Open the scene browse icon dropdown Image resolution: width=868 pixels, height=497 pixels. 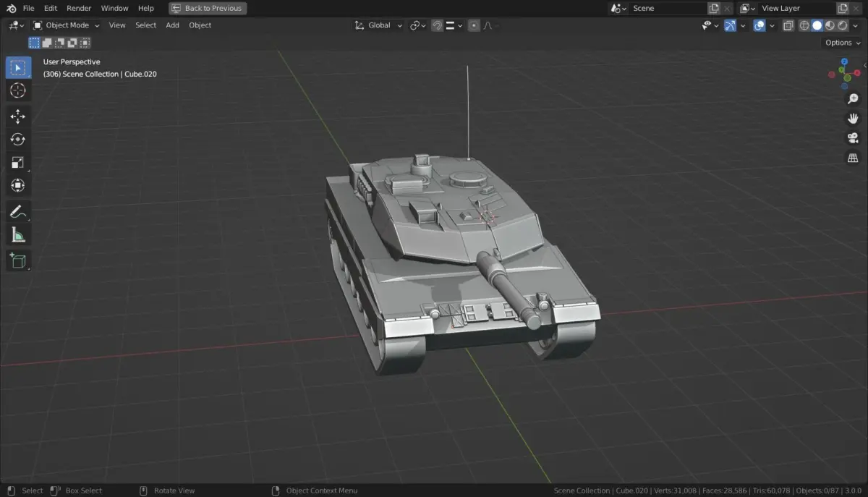618,8
